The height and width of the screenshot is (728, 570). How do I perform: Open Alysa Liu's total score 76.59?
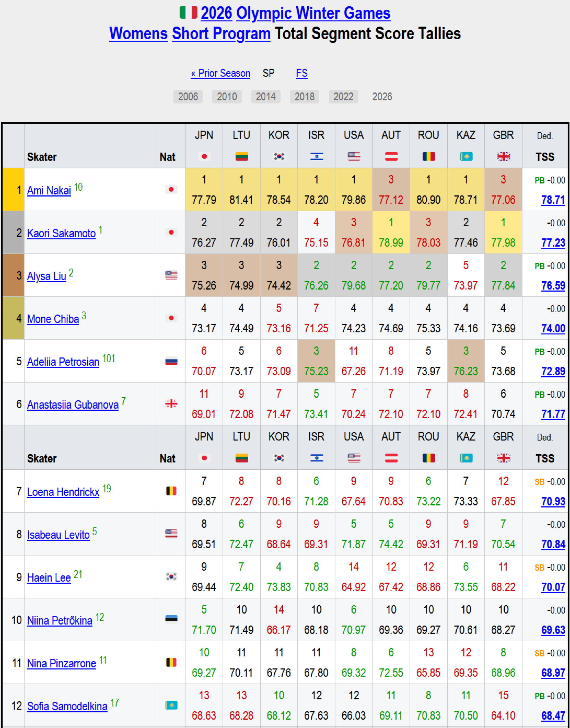(553, 286)
